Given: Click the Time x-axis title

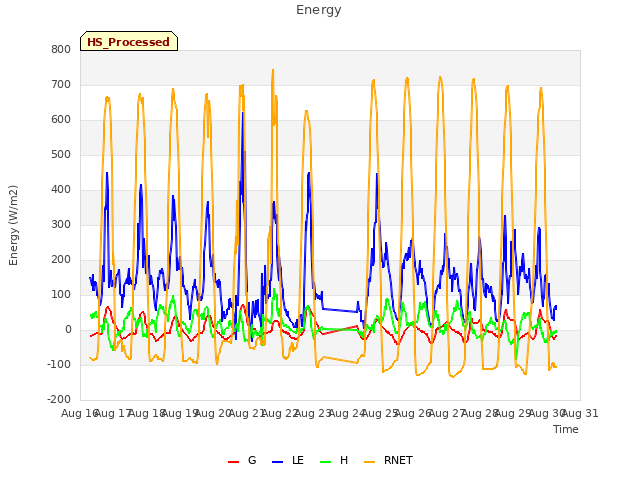Looking at the screenshot, I should 565,429.
